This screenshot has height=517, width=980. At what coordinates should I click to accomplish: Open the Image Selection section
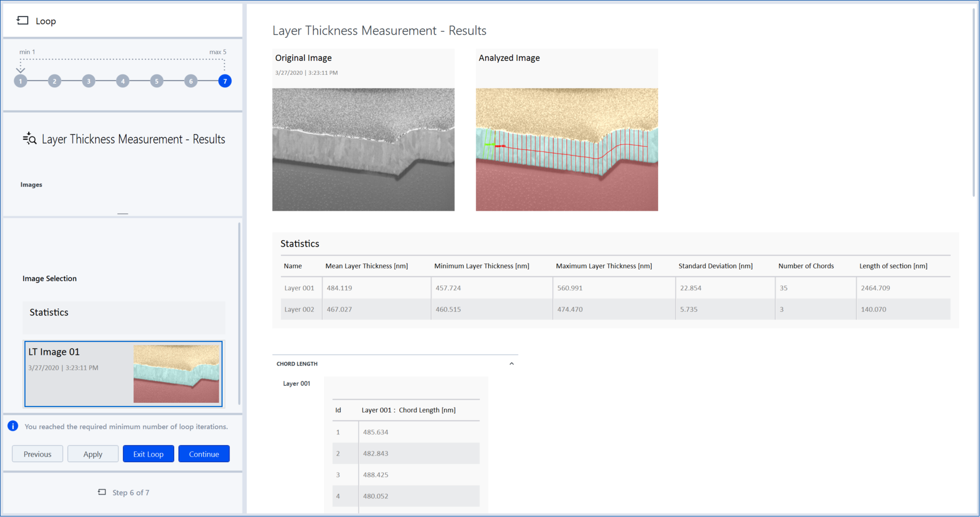pyautogui.click(x=50, y=278)
